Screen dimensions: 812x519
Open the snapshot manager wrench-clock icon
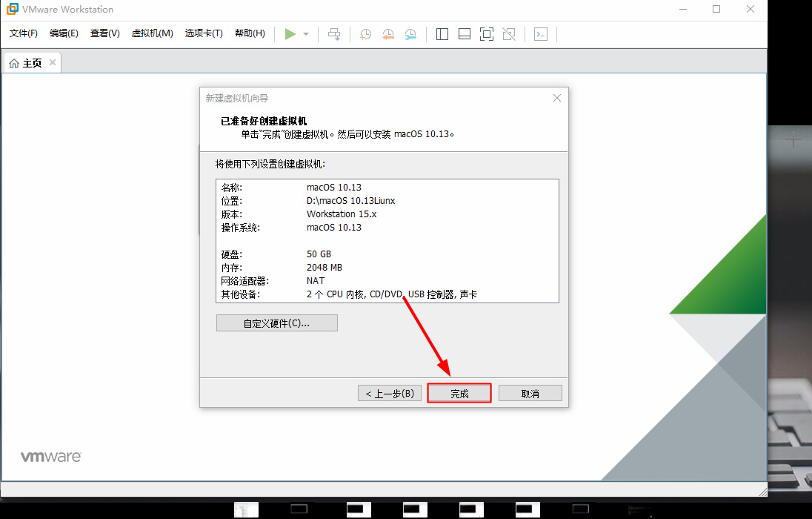coord(410,34)
